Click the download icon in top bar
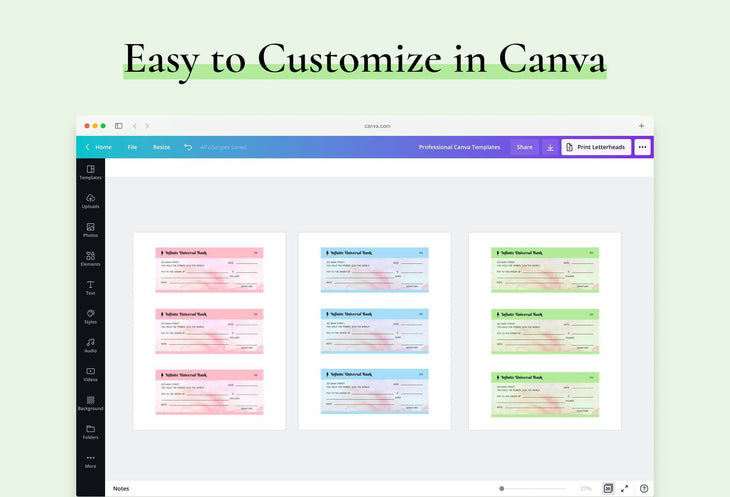730x497 pixels. click(549, 147)
